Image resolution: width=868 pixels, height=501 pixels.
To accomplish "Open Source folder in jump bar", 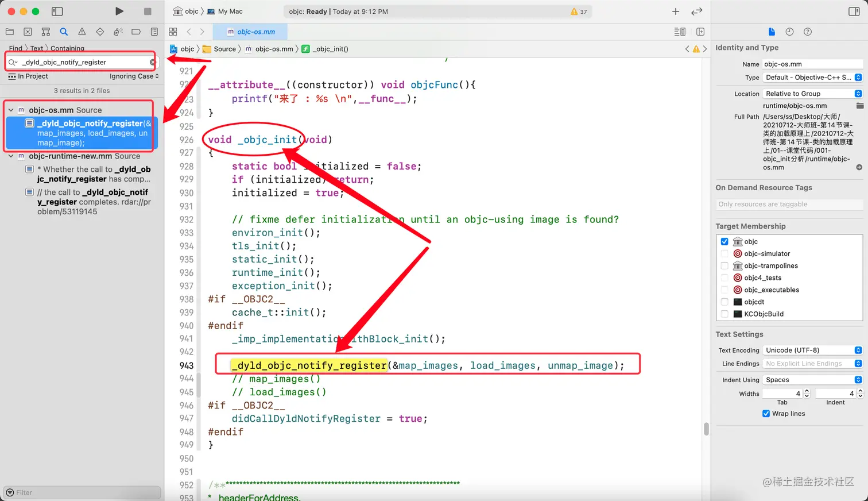I will point(219,49).
